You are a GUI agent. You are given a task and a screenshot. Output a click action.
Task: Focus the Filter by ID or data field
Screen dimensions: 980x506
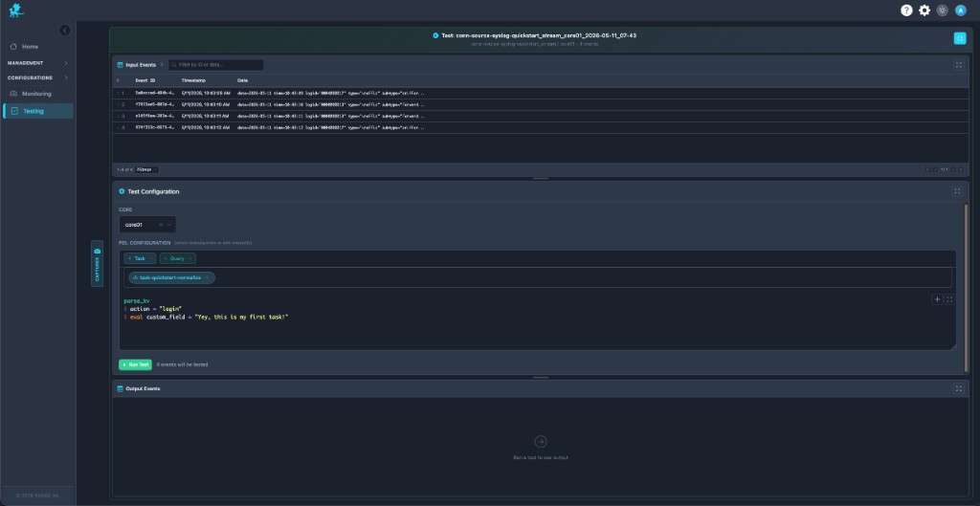(x=215, y=65)
